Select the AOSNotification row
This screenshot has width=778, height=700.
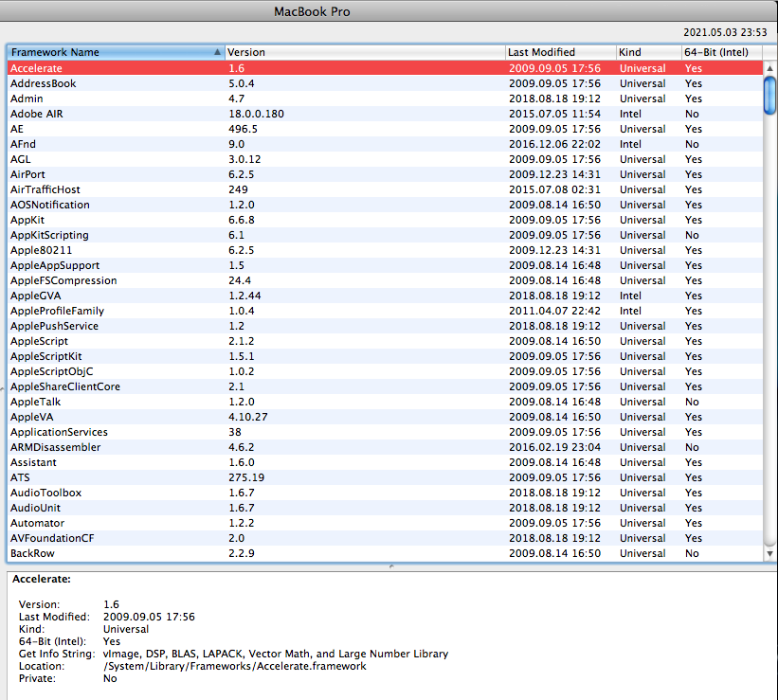(x=385, y=205)
